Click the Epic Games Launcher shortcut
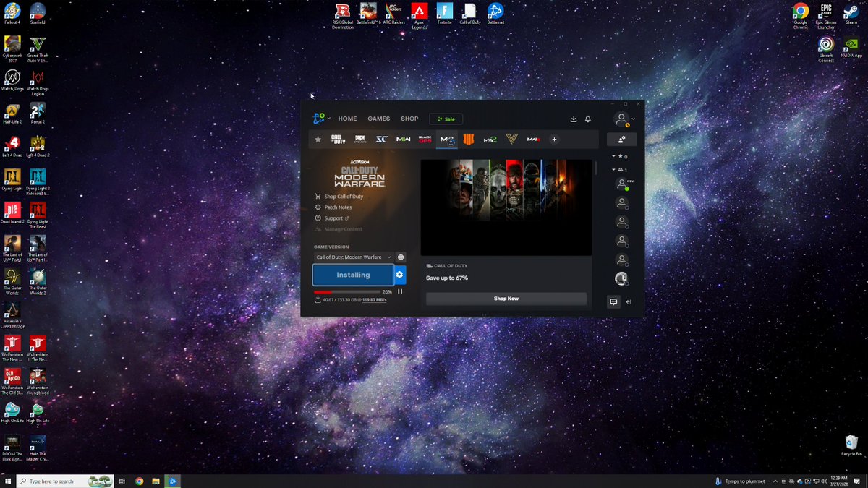The image size is (868, 488). point(826,16)
